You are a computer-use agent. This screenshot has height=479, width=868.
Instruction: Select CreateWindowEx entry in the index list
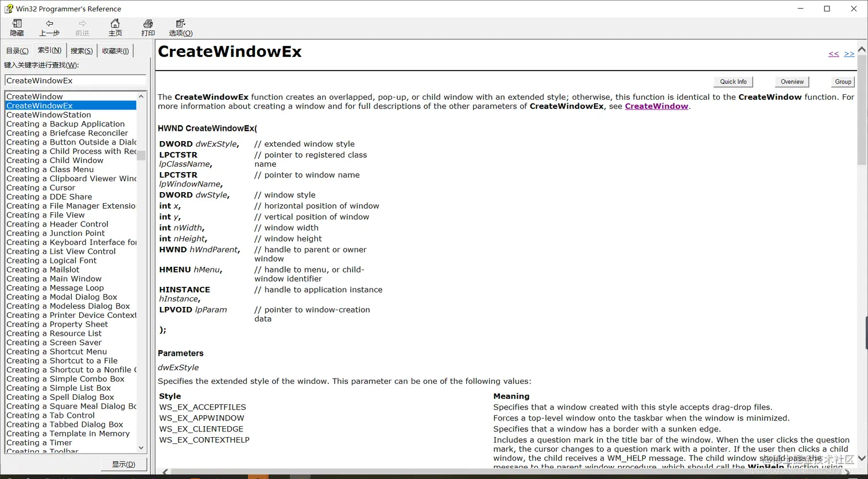[x=71, y=106]
